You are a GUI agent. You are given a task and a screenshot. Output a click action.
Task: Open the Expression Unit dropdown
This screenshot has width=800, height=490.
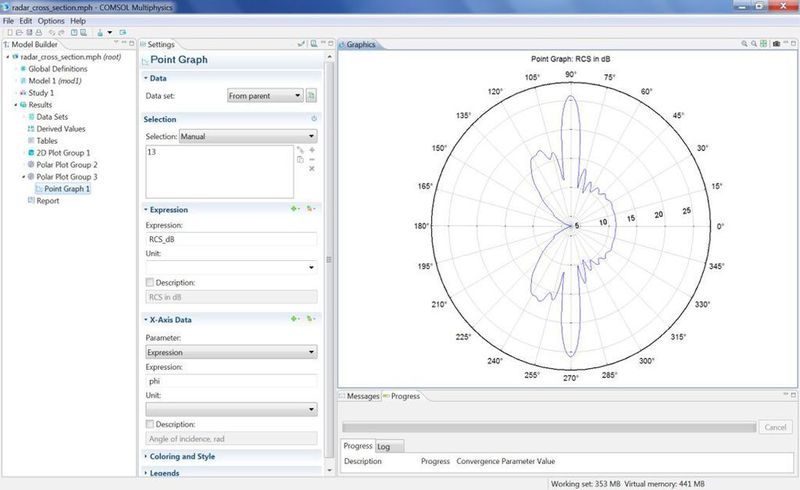(x=231, y=267)
